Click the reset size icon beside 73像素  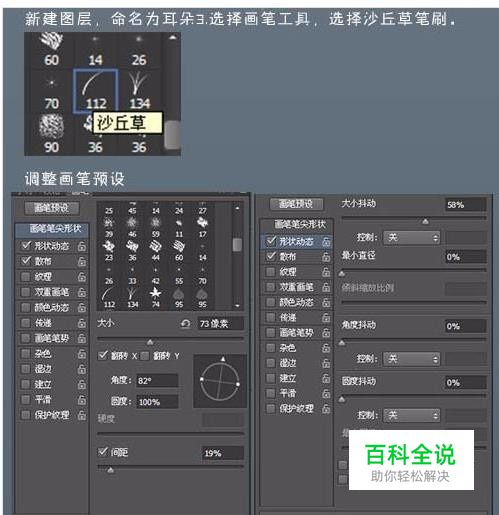click(186, 324)
